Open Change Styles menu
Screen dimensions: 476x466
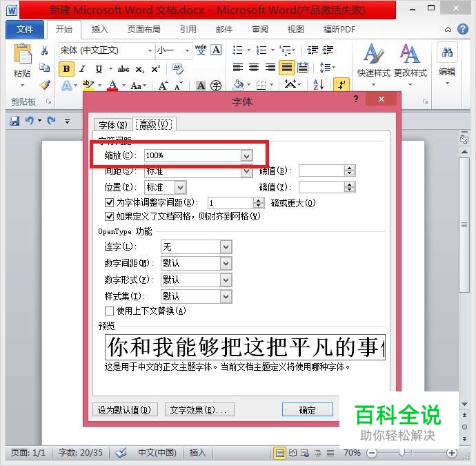[x=410, y=65]
